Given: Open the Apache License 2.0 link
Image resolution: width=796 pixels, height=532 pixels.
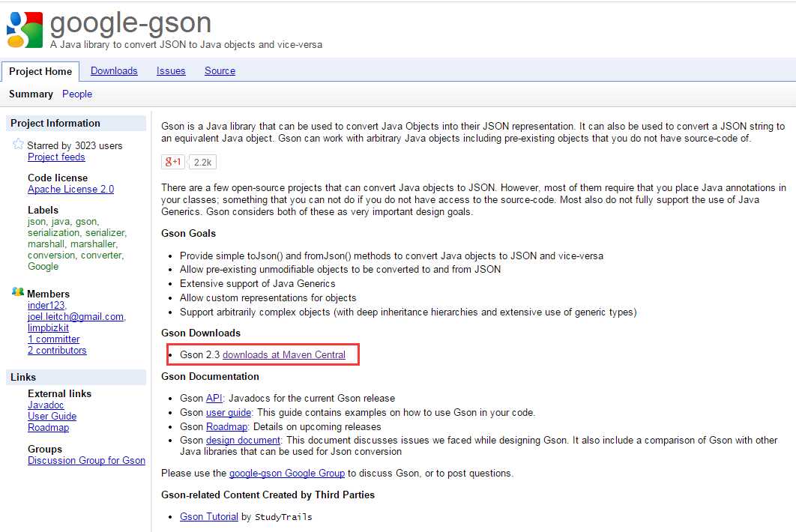Looking at the screenshot, I should point(70,189).
